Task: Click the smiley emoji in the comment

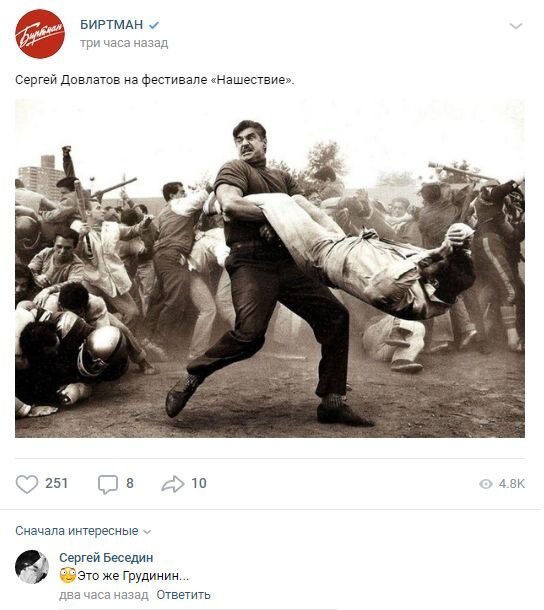Action: pyautogui.click(x=68, y=575)
